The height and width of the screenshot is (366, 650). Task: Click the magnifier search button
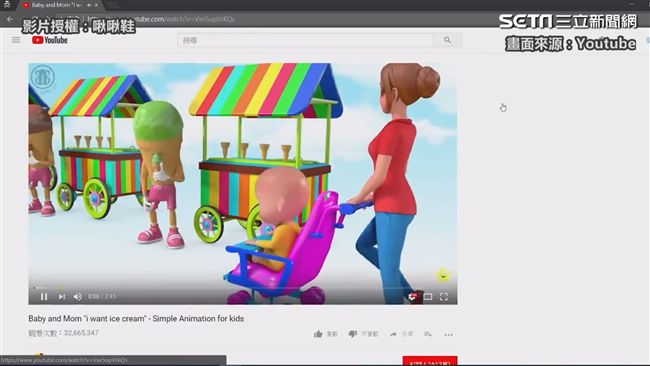(x=447, y=40)
